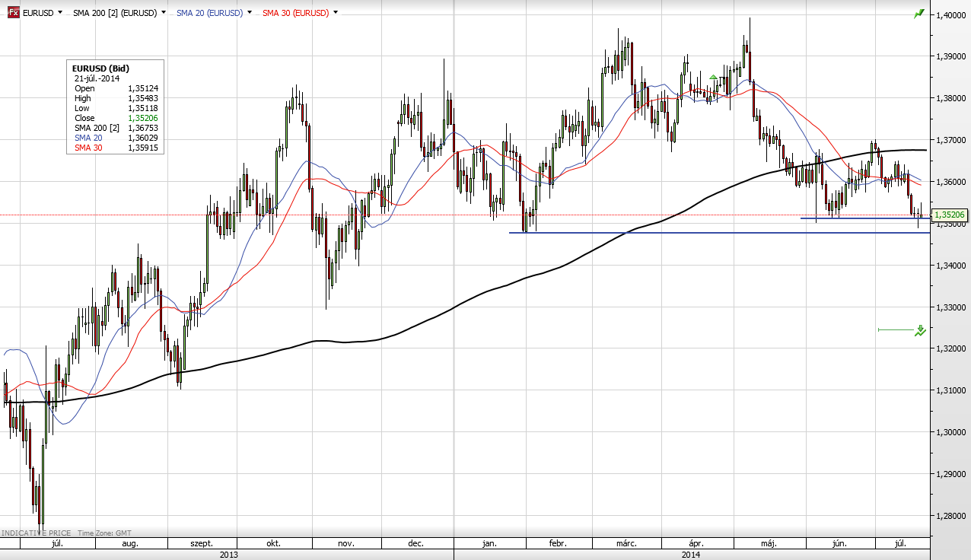Click the aug. month label on time axis
Screen dimensions: 971x560
(129, 544)
